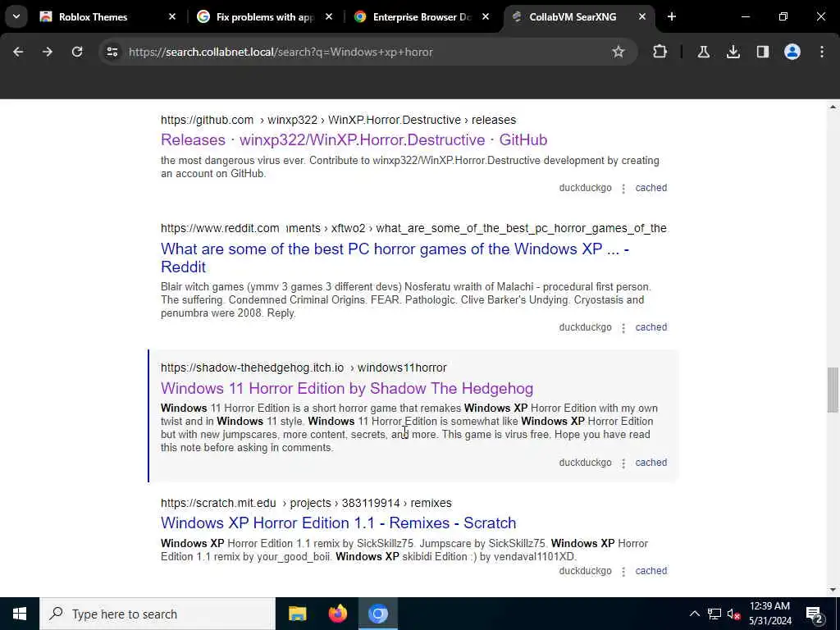
Task: Open Windows XP Horror Edition Scratch link
Action: click(338, 523)
